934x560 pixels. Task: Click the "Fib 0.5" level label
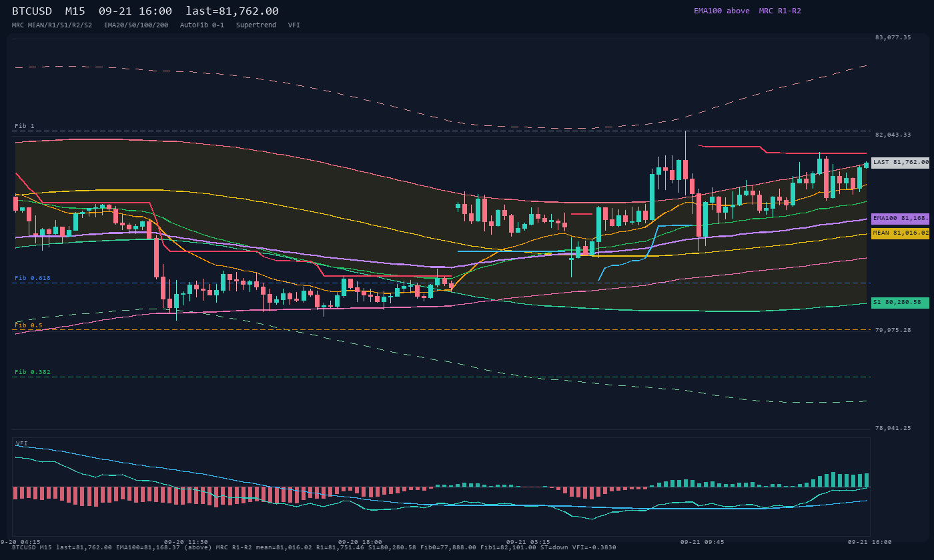[x=29, y=325]
